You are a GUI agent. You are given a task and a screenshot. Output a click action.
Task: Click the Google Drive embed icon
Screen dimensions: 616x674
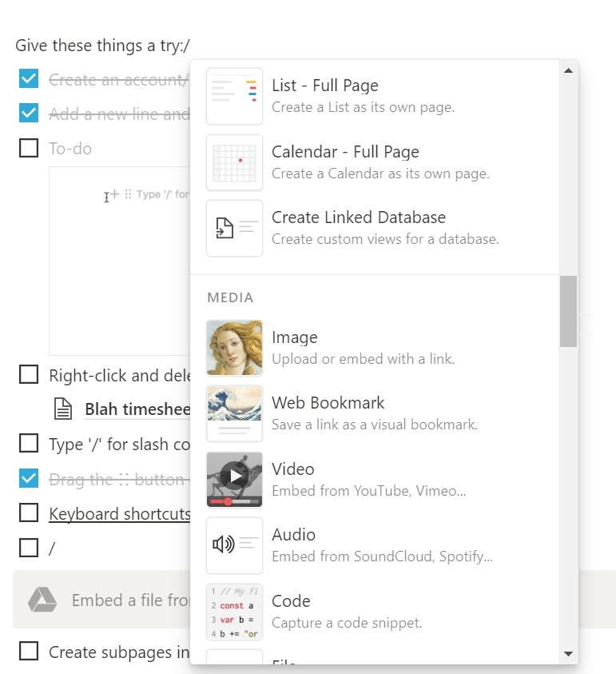[x=42, y=600]
